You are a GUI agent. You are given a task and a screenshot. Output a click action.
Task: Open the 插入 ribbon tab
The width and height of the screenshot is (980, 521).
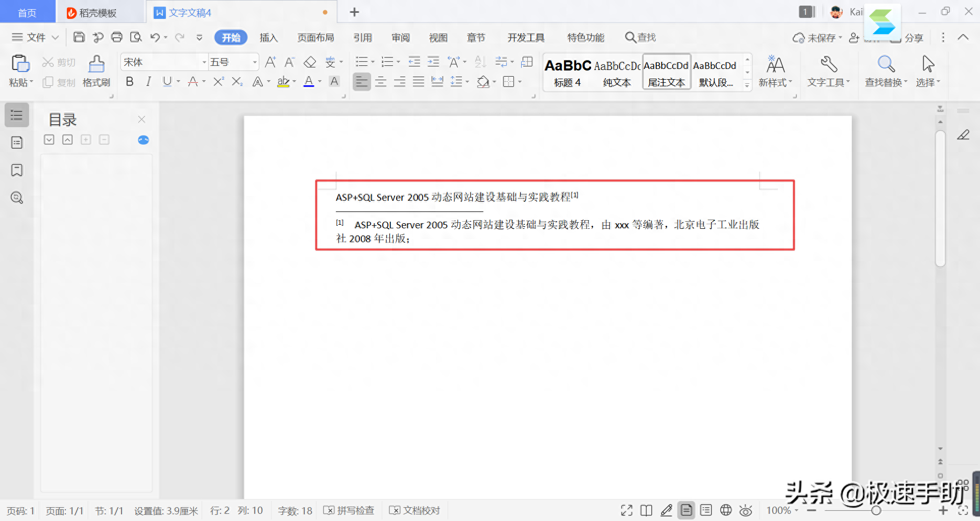pos(268,37)
